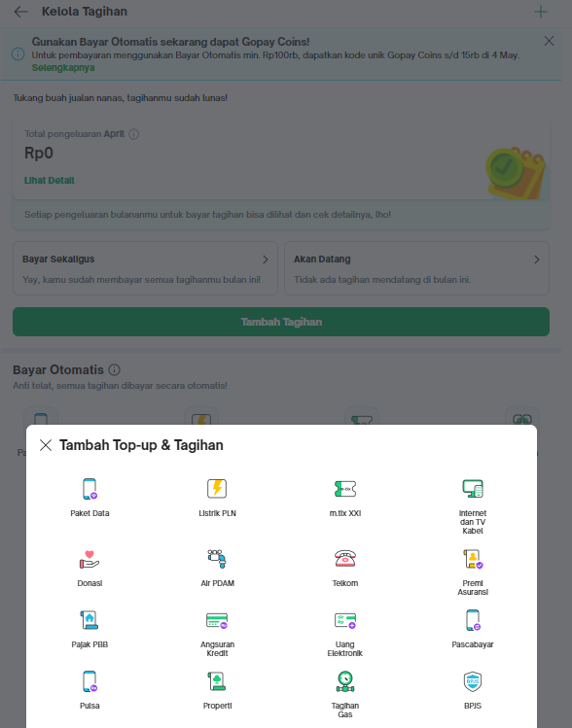572x728 pixels.
Task: Choose Angsuran Kredit option
Action: coord(217,620)
